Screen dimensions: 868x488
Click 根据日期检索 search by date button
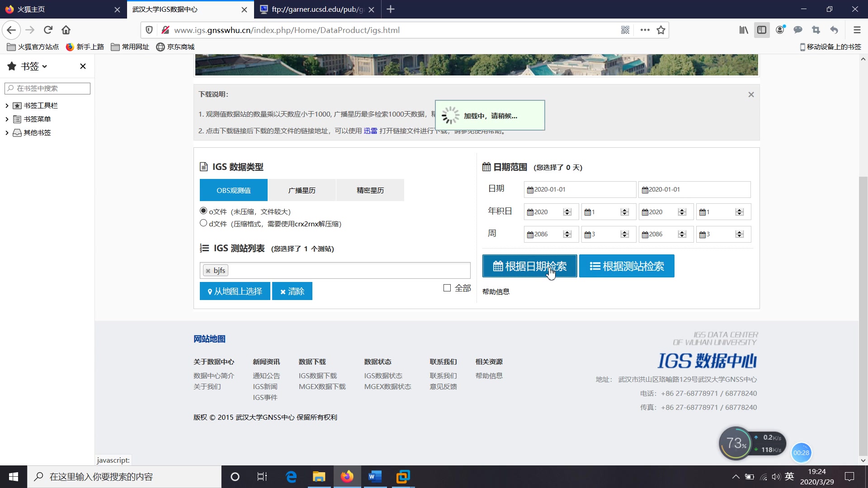[529, 266]
